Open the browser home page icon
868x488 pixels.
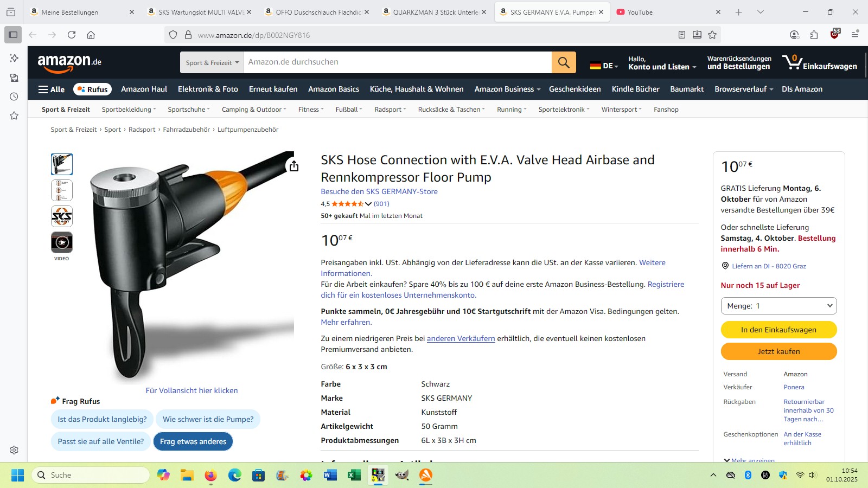(x=91, y=35)
